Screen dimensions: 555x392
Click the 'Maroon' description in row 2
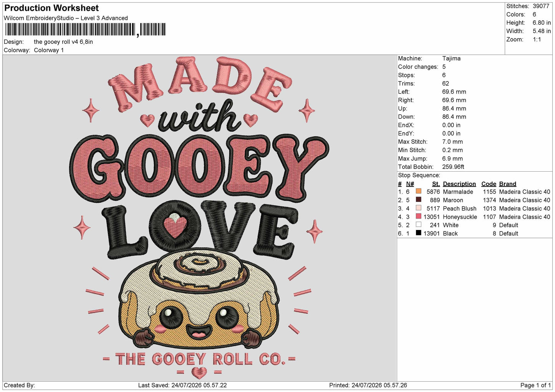453,200
